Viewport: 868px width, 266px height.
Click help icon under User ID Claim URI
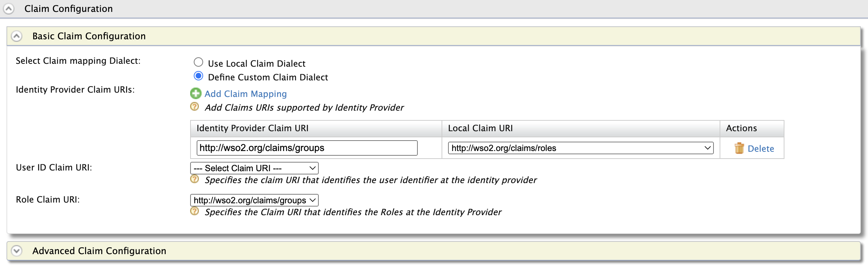(x=194, y=179)
